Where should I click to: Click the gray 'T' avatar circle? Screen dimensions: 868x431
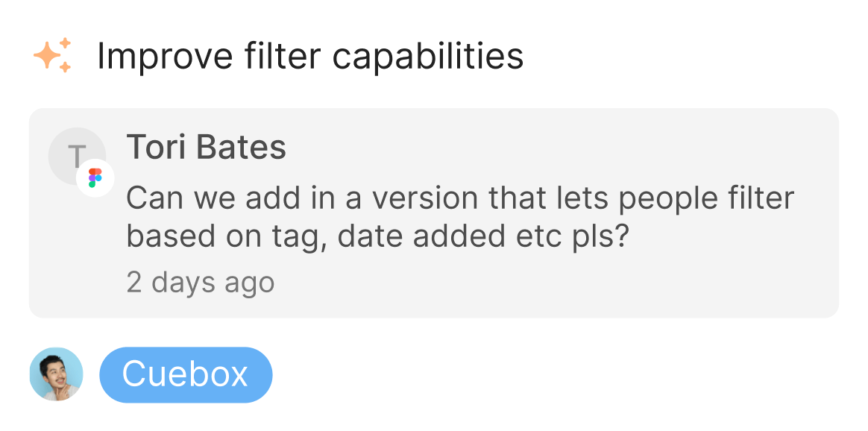click(72, 154)
